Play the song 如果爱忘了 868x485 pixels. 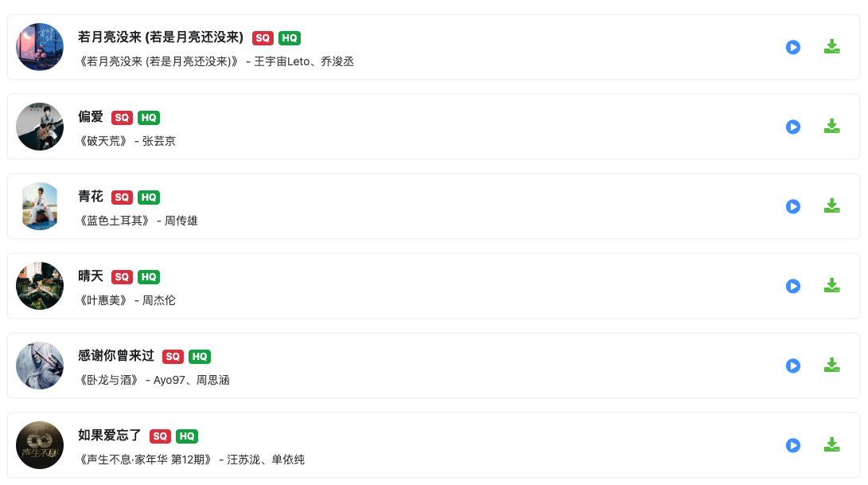[792, 446]
